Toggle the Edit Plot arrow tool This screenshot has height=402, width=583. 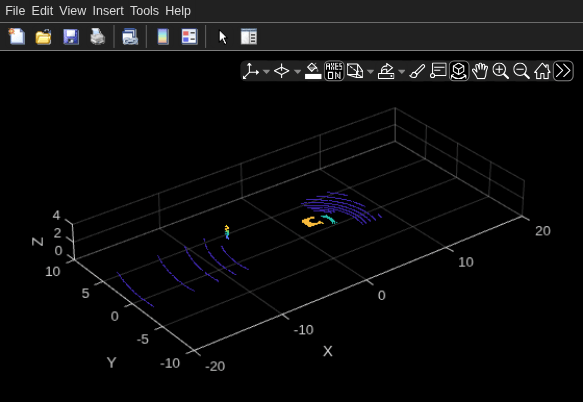point(222,36)
